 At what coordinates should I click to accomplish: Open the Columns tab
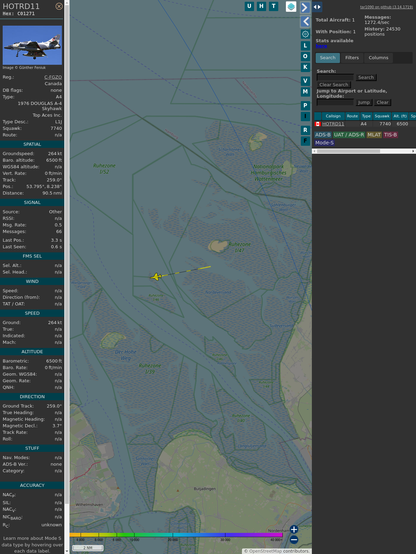[379, 58]
